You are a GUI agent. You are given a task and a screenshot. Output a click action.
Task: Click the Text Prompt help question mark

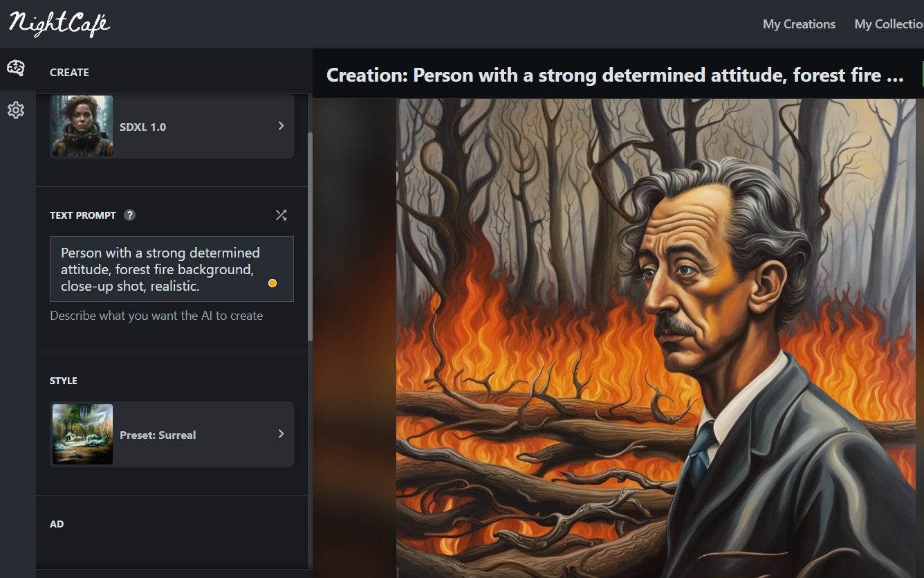pyautogui.click(x=129, y=215)
